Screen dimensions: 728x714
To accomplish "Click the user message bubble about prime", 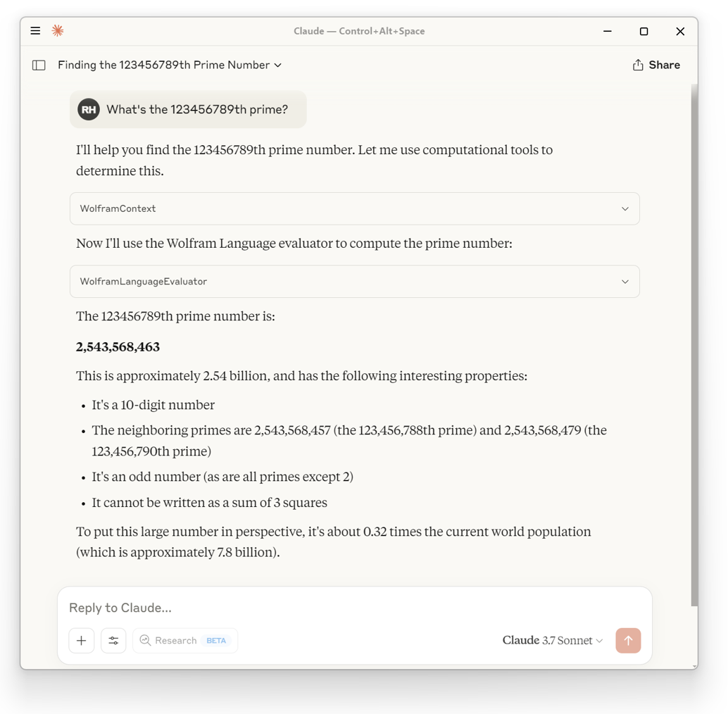I will click(x=197, y=110).
